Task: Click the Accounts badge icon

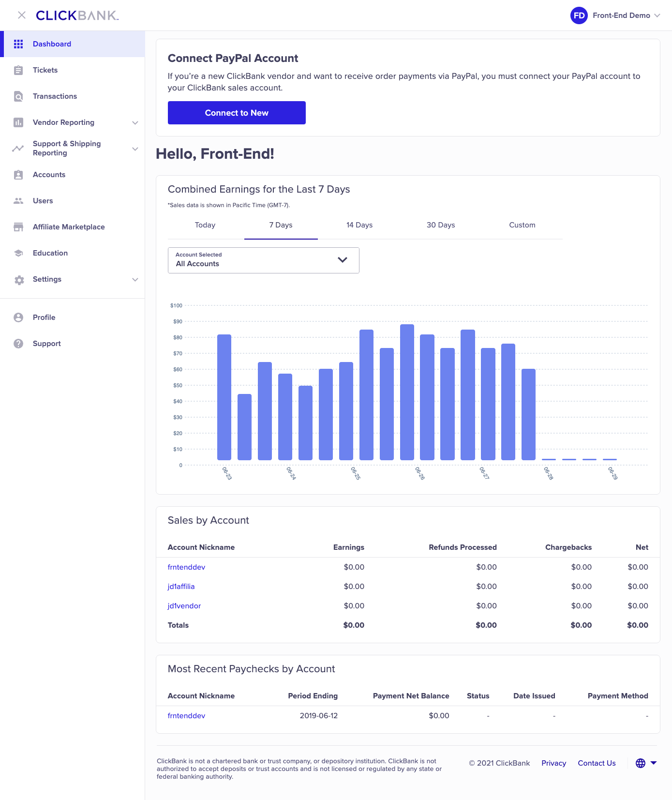Action: pyautogui.click(x=18, y=175)
